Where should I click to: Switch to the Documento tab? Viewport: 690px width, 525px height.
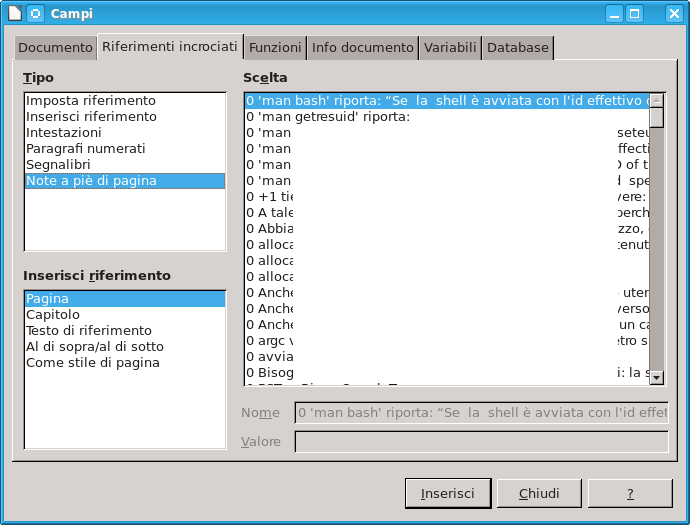point(55,48)
